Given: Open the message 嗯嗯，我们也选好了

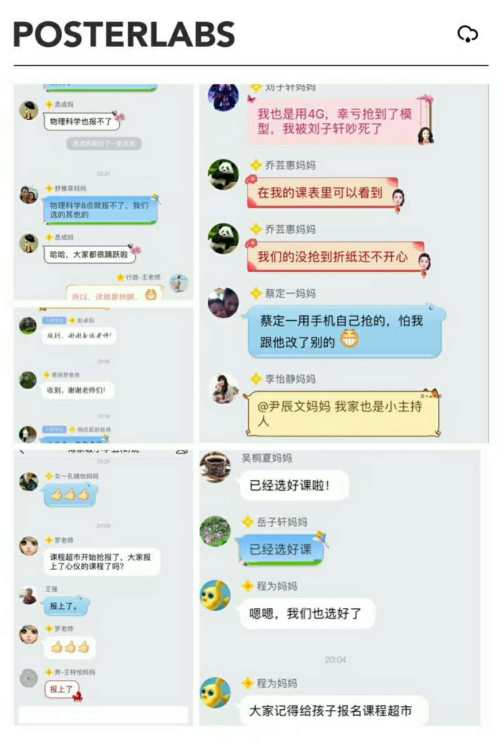Looking at the screenshot, I should click(x=307, y=614).
